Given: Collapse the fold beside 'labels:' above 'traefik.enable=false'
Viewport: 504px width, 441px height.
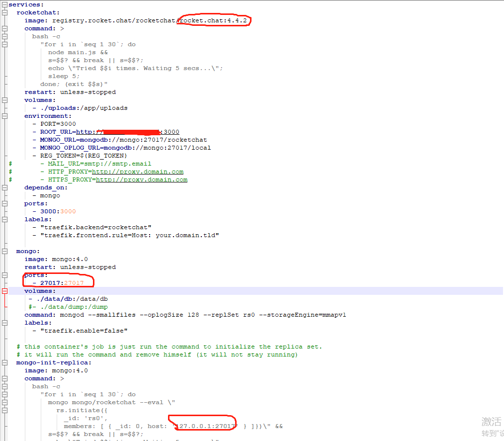Looking at the screenshot, I should pyautogui.click(x=4, y=323).
